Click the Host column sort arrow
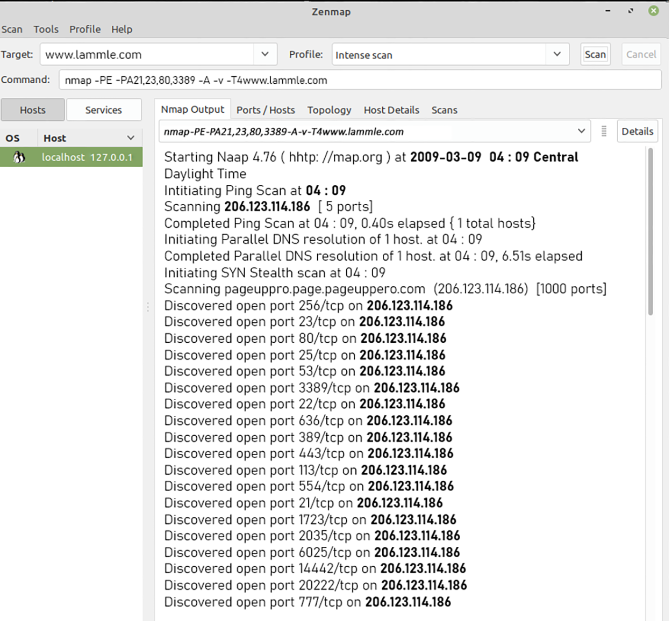This screenshot has height=621, width=672. point(131,138)
